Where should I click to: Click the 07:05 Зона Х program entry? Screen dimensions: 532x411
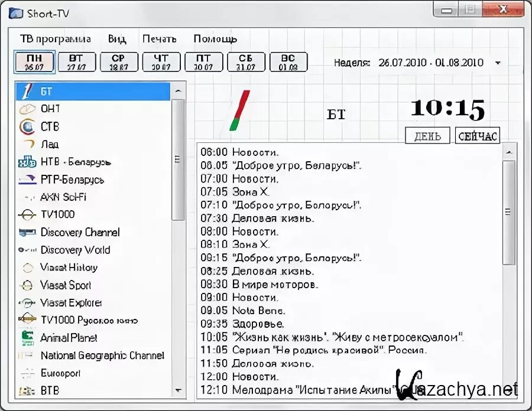click(235, 192)
